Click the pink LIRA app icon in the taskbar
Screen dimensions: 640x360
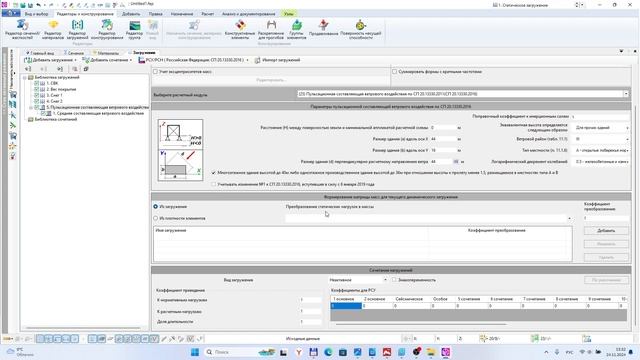pos(446,352)
